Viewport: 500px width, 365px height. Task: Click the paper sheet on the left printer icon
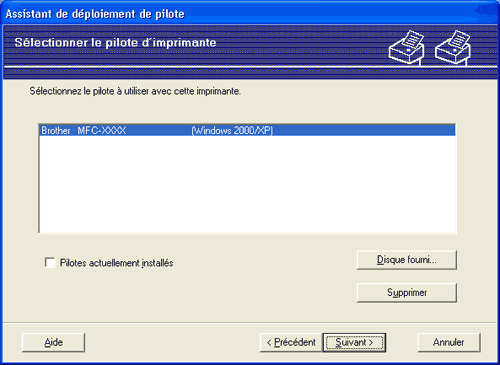coord(412,39)
